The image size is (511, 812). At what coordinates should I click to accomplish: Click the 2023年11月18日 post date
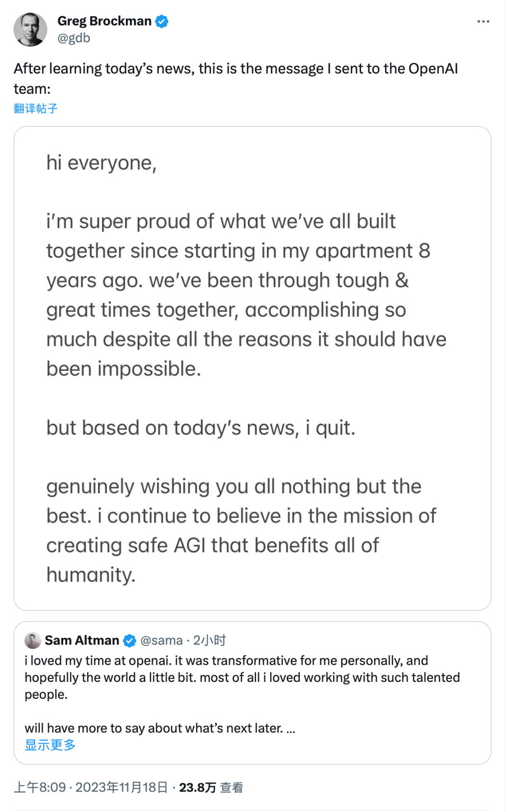(122, 787)
